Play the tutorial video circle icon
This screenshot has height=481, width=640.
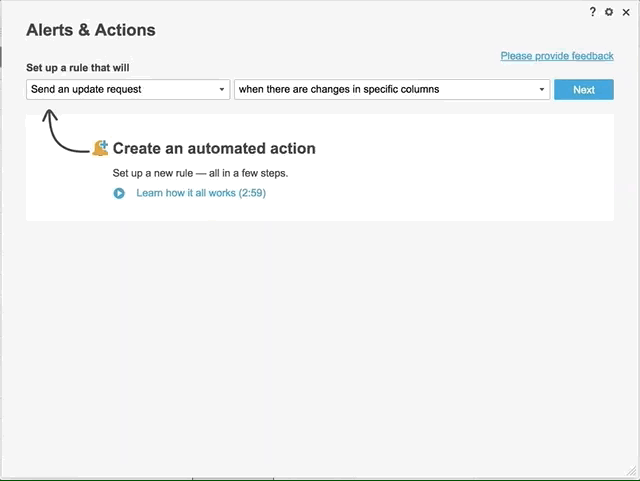coord(119,193)
